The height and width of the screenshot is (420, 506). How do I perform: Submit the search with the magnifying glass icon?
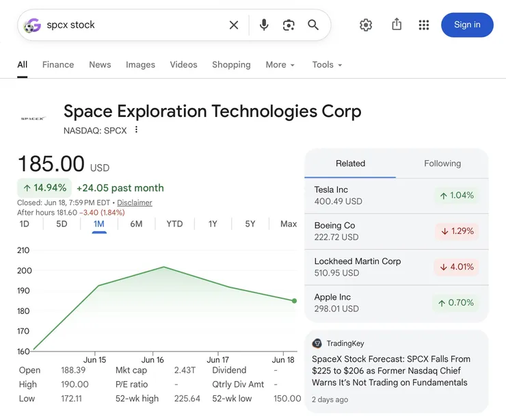pos(313,25)
